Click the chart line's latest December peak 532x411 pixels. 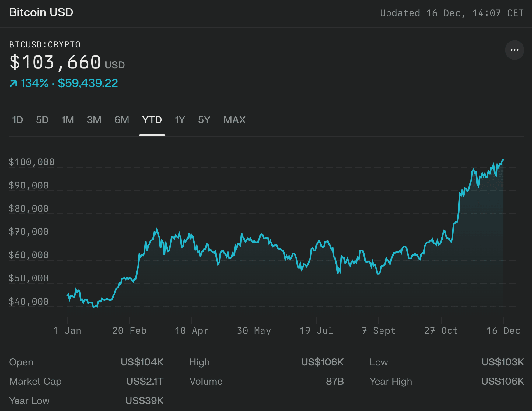point(503,160)
